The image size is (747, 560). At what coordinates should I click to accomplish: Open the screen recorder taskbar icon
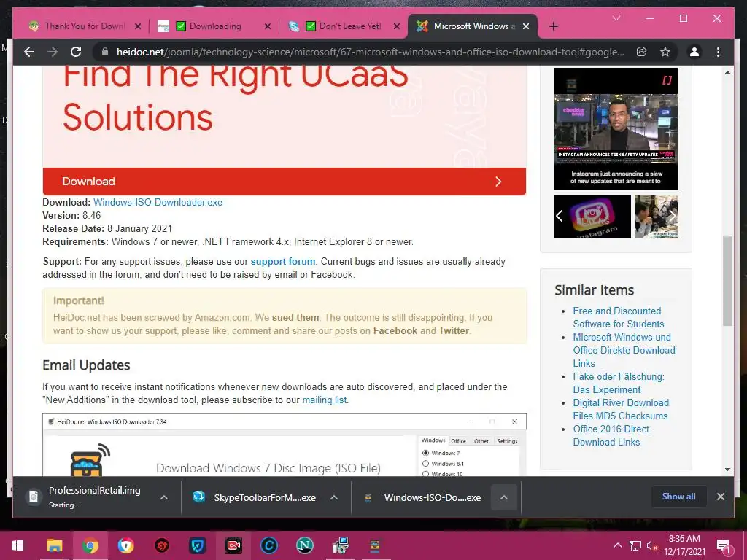click(233, 545)
